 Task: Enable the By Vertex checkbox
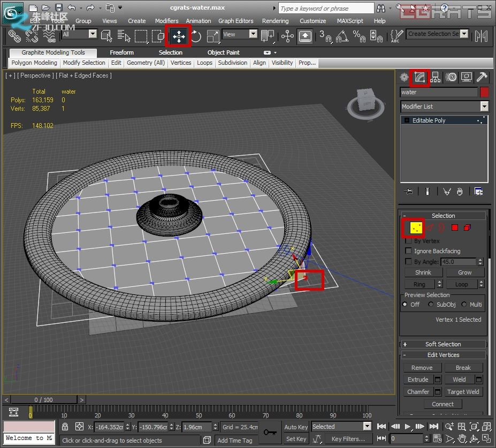click(409, 241)
